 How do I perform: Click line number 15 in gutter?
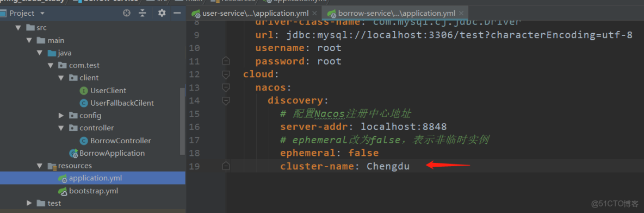(x=194, y=113)
